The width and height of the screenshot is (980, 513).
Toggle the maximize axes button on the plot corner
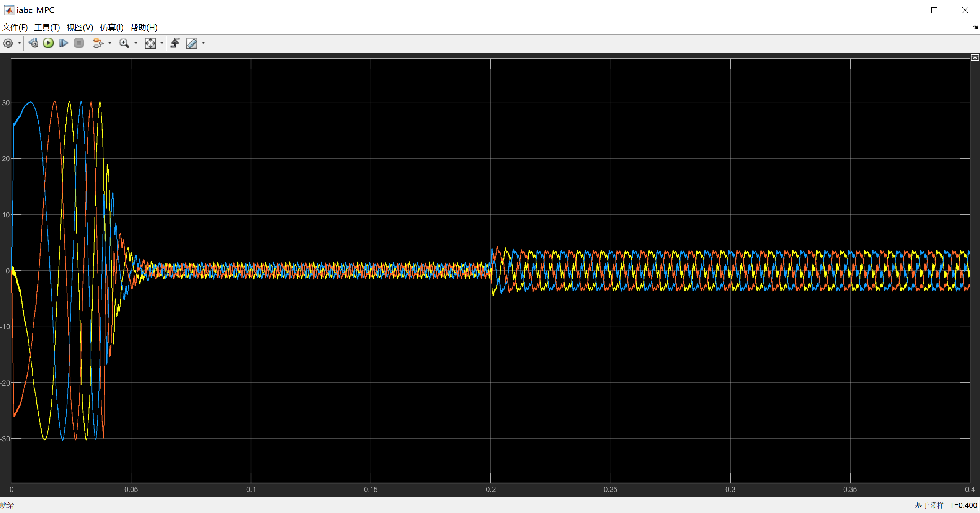[975, 58]
